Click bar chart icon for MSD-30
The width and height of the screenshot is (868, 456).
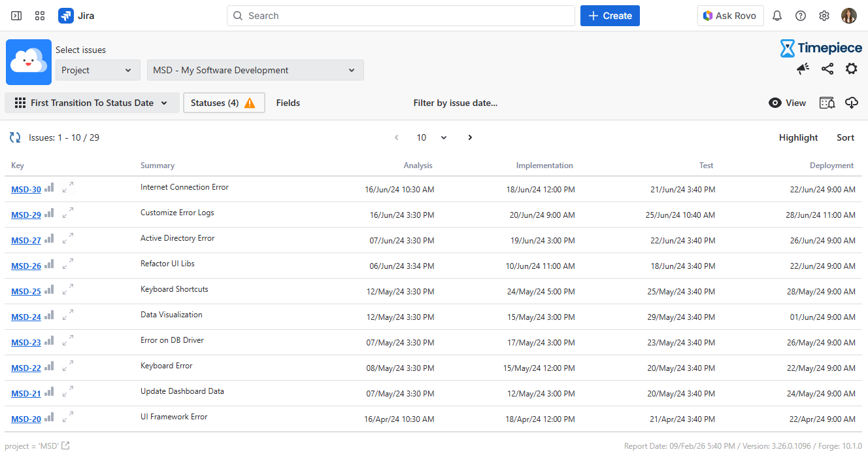click(x=50, y=188)
